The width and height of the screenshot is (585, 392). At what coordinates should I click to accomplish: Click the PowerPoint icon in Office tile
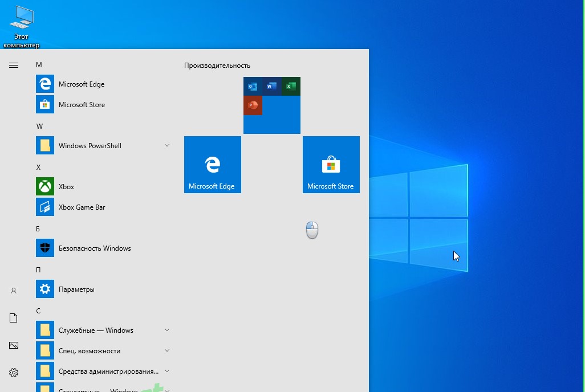coord(253,105)
